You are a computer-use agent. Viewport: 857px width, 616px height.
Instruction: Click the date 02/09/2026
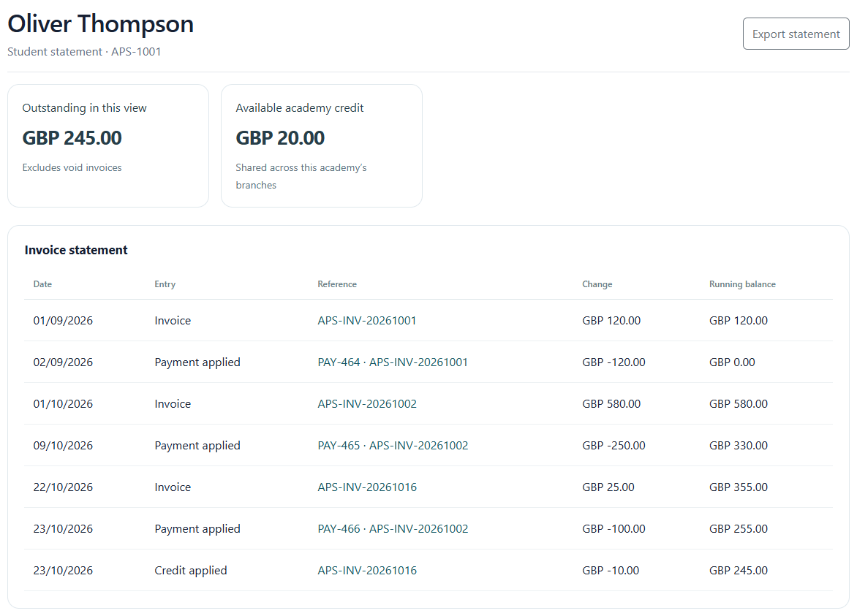63,362
